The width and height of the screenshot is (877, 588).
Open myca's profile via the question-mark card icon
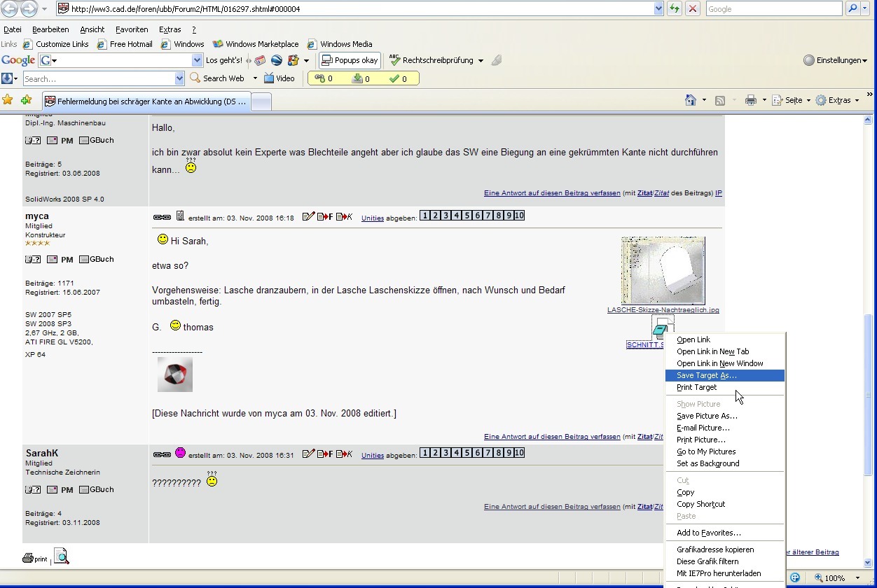(x=33, y=259)
